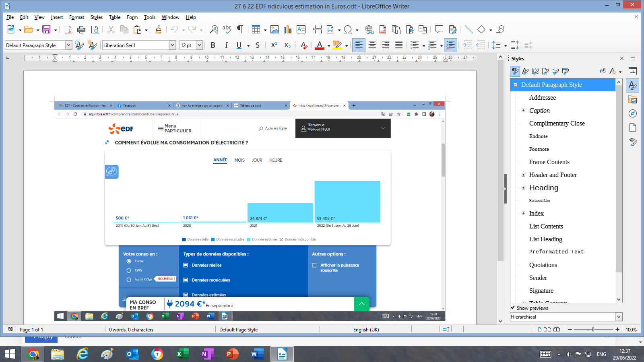Viewport: 644px width, 362px height.
Task: Click the Insert Comment icon
Action: (439, 29)
